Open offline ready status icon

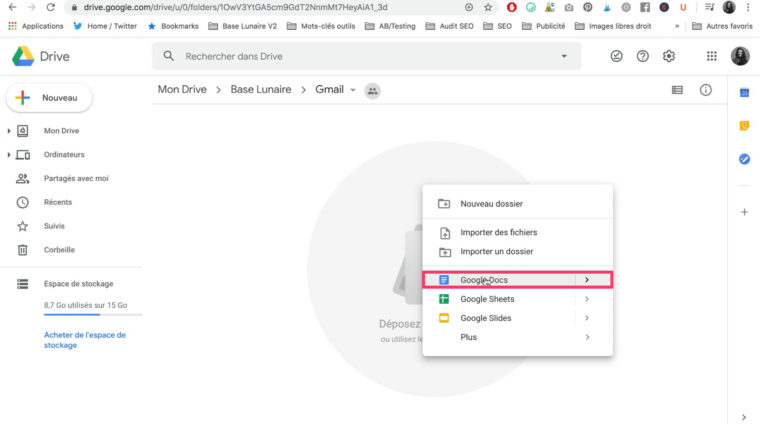pyautogui.click(x=616, y=56)
